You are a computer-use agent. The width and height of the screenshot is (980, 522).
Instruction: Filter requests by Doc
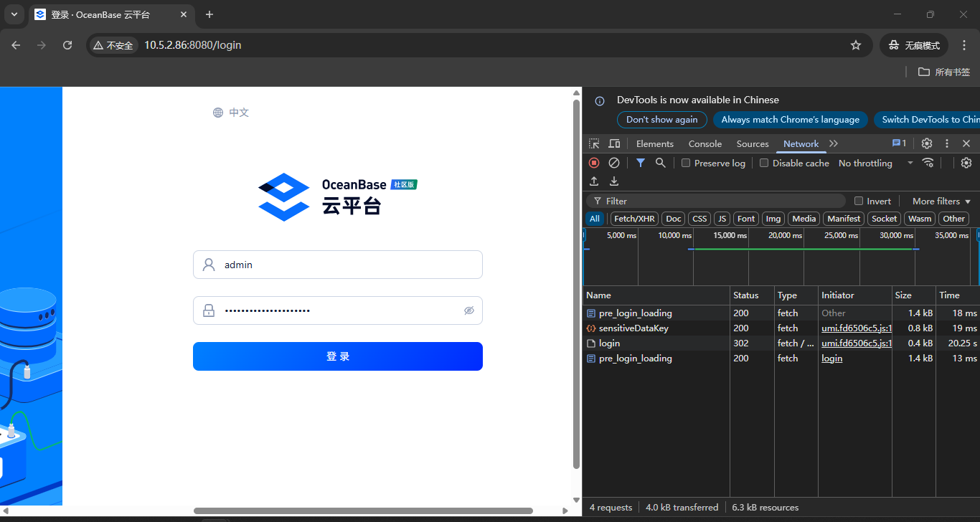(x=673, y=219)
